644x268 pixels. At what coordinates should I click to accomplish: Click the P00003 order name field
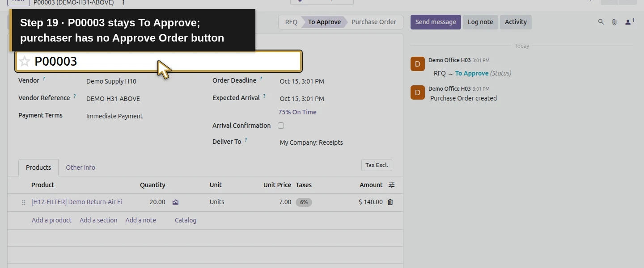[159, 61]
